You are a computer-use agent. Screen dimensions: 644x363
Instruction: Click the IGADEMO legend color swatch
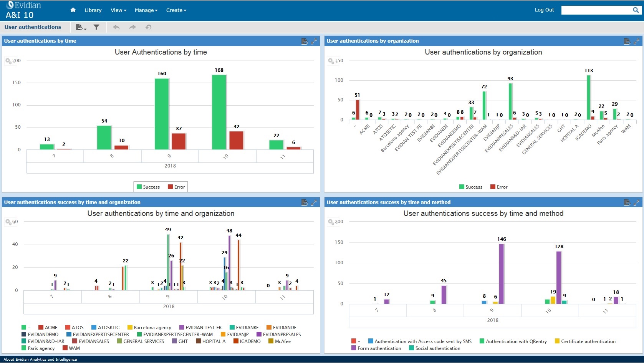(x=236, y=341)
